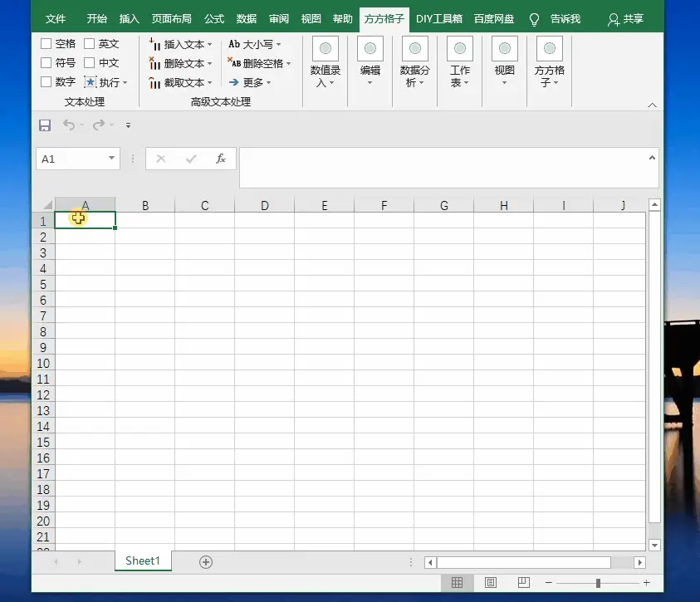Screen dimensions: 700x602
Task: Click the Insert Function fx icon
Action: coord(220,159)
